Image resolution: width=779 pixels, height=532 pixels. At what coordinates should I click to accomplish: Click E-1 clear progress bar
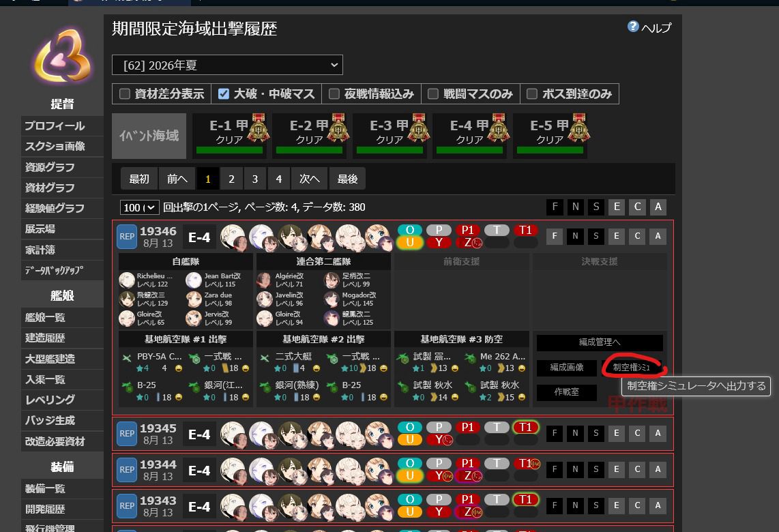pyautogui.click(x=229, y=151)
